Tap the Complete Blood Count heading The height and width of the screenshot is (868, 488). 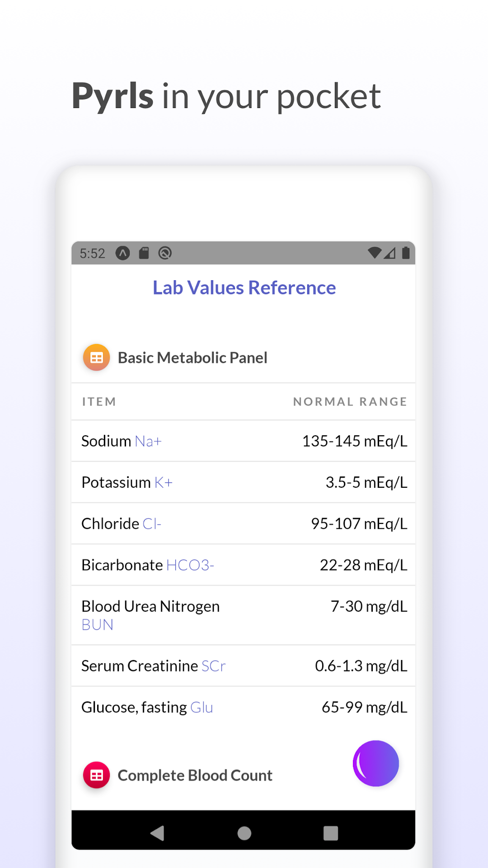[x=195, y=775]
